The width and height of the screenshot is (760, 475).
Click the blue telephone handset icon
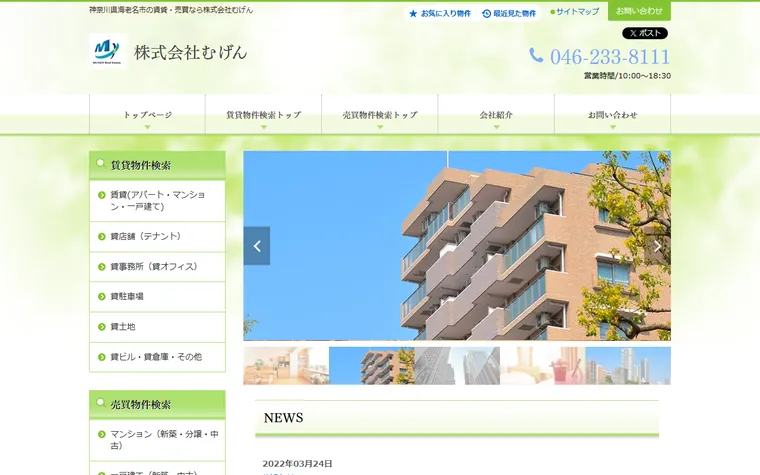pos(536,55)
